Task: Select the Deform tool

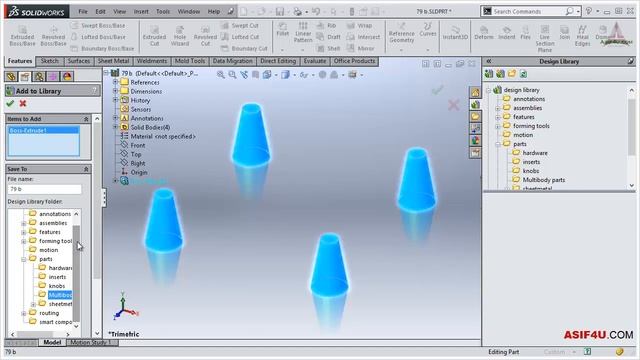Action: [x=484, y=33]
